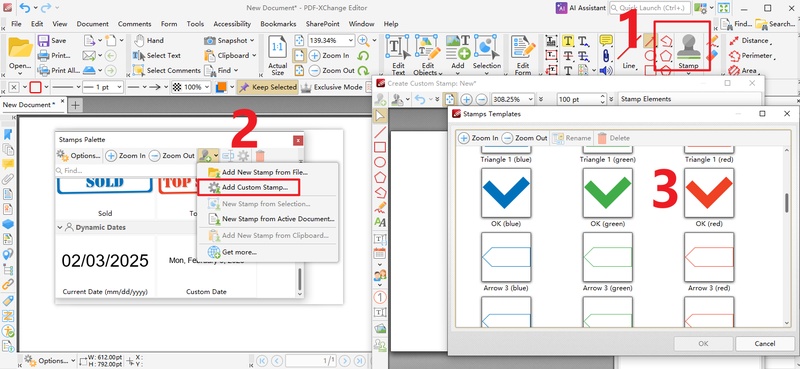Click Zoom Out in the main ribbon
The image size is (800, 369).
[x=332, y=70]
